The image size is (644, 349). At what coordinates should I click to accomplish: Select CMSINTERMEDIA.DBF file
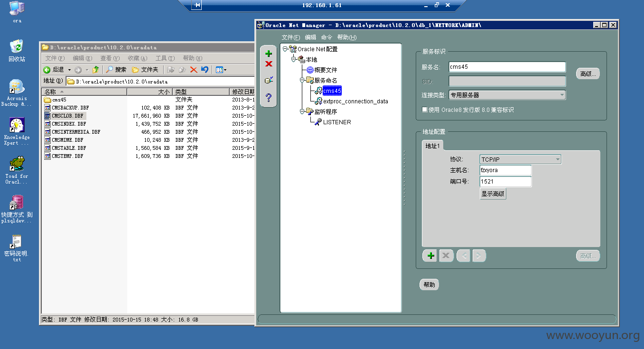click(72, 132)
